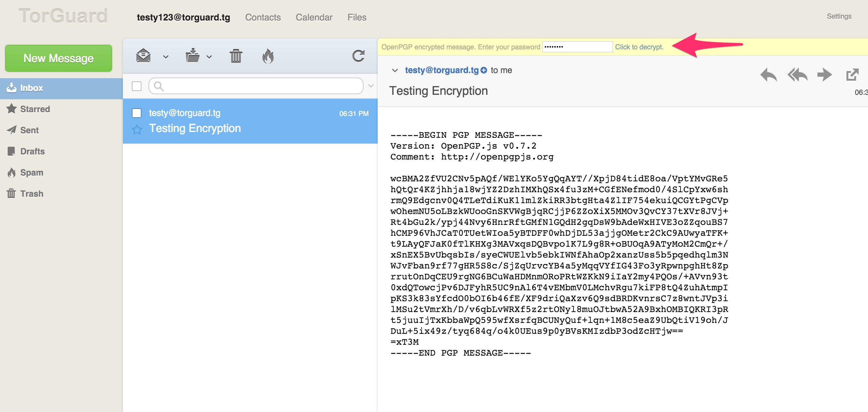Open the Testing Encryption message in list
This screenshot has height=412, width=868.
click(x=250, y=121)
